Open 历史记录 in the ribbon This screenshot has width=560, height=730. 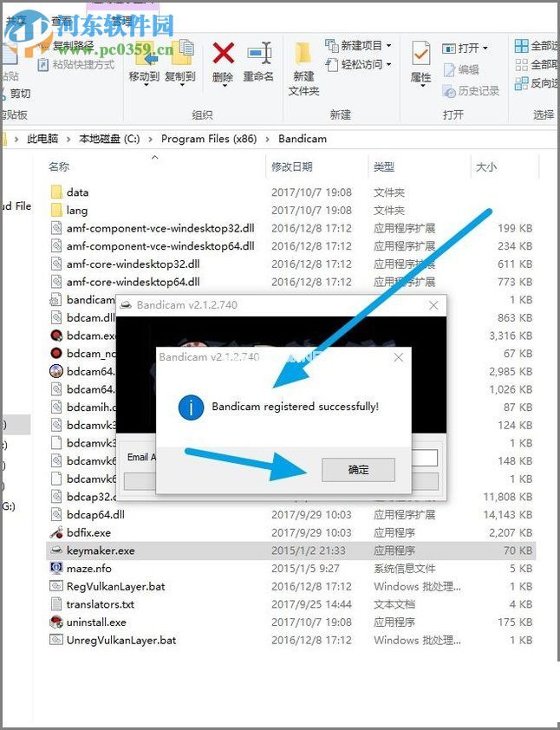(471, 91)
